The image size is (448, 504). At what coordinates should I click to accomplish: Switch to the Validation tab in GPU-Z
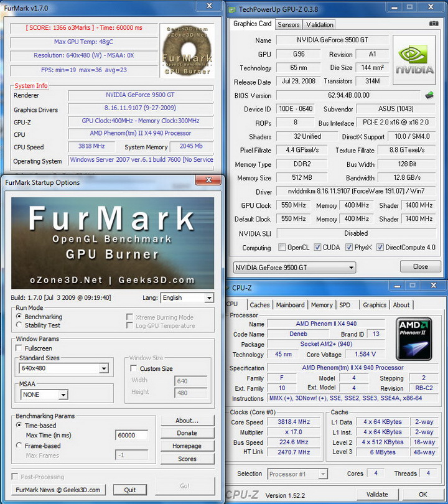[x=319, y=25]
